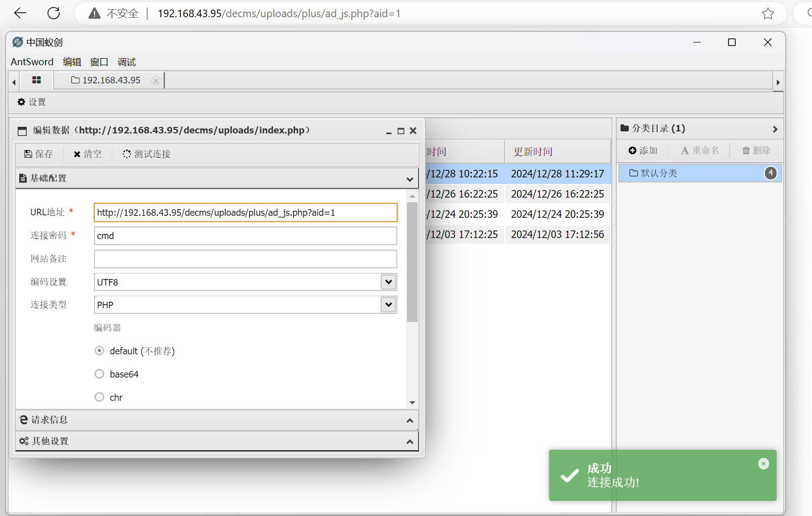The height and width of the screenshot is (516, 812).
Task: Click the 默认分类 count badge 4
Action: 771,173
